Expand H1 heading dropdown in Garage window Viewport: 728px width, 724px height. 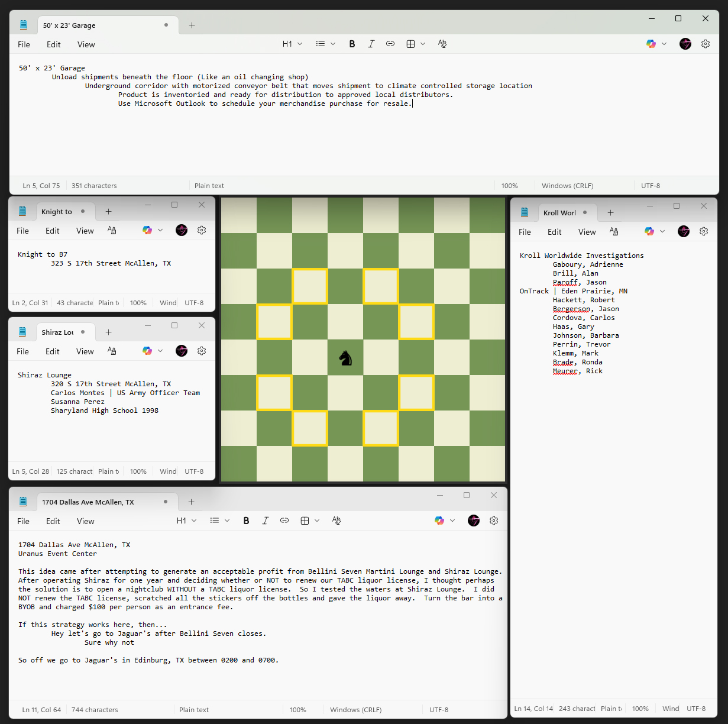coord(292,44)
